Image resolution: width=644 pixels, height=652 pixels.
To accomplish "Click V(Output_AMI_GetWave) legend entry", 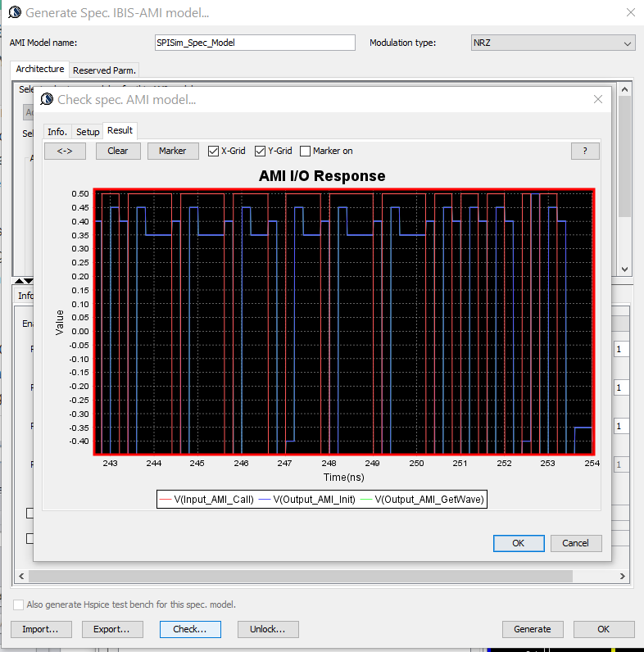I will click(x=421, y=499).
